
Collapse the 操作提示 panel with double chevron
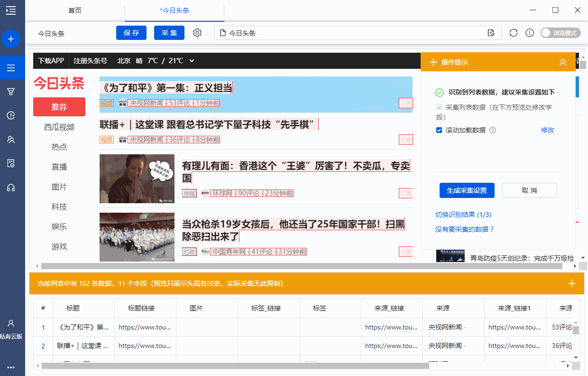point(563,62)
